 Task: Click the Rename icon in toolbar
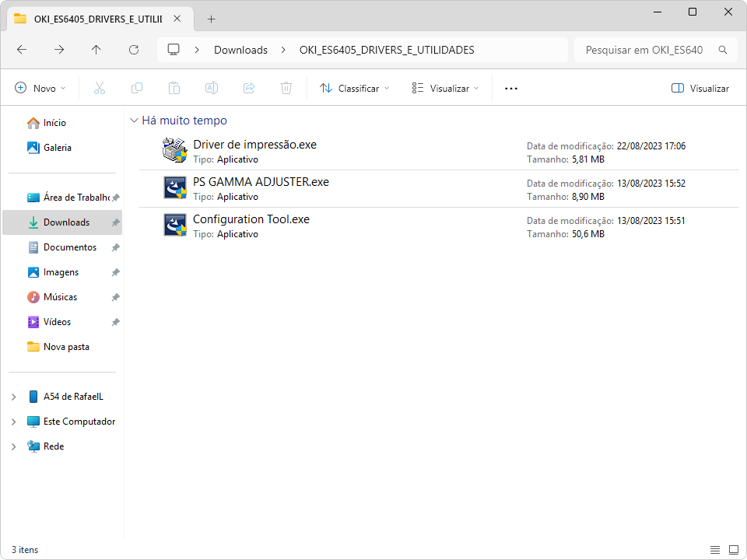click(212, 88)
